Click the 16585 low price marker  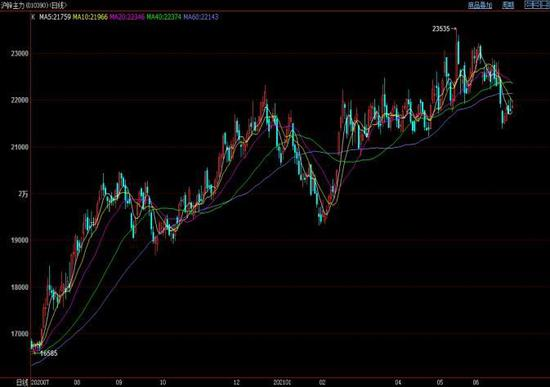[x=49, y=354]
